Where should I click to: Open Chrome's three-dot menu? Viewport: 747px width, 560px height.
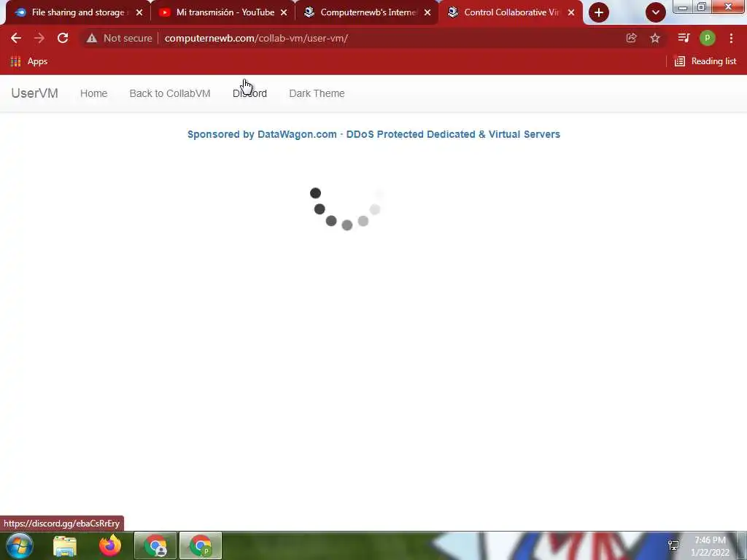click(x=731, y=38)
